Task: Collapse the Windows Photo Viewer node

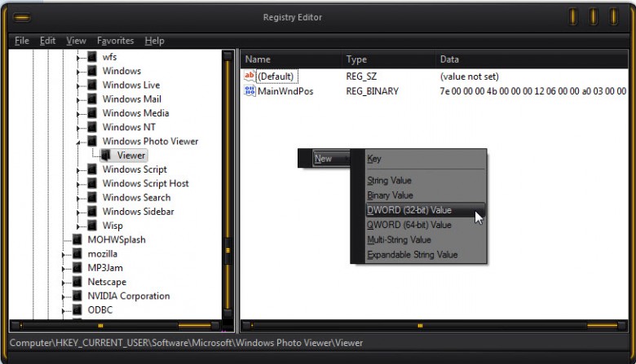Action: point(78,143)
